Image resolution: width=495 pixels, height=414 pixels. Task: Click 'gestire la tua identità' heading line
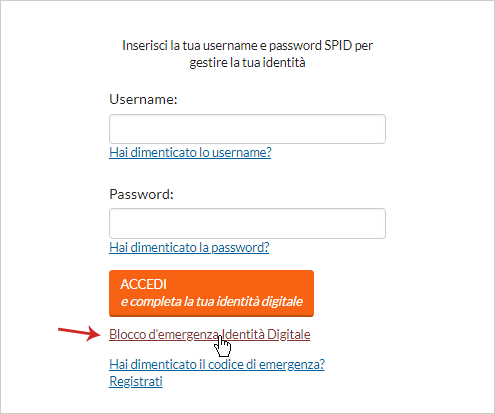coord(247,63)
